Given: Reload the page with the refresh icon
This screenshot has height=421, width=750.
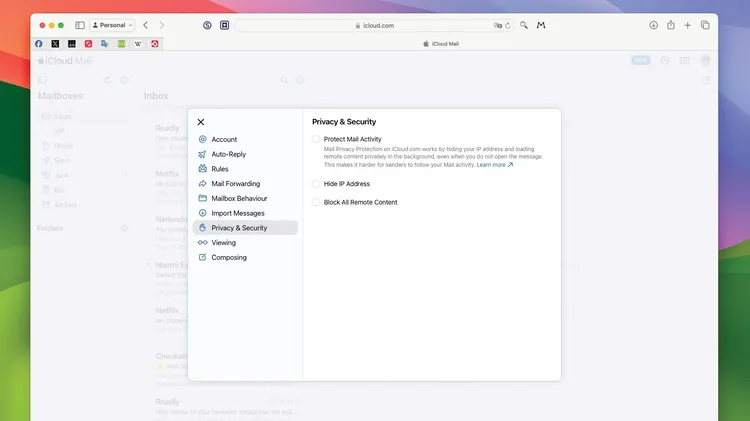Looking at the screenshot, I should pos(508,25).
